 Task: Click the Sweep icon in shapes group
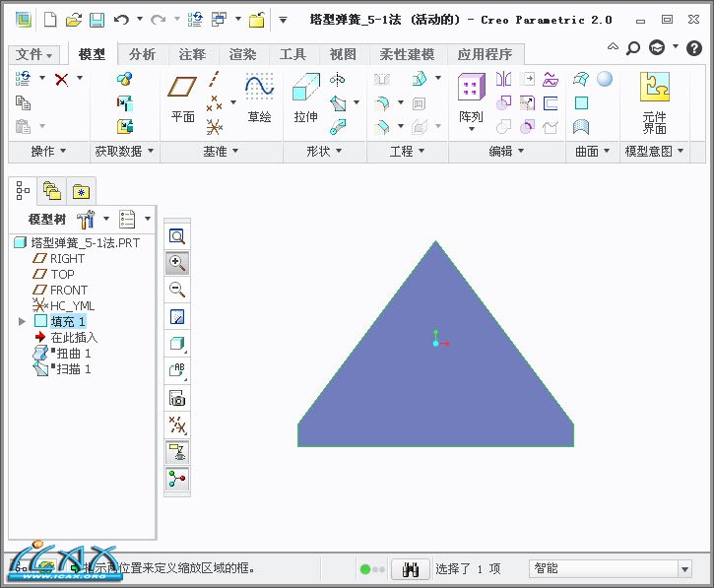pyautogui.click(x=338, y=103)
